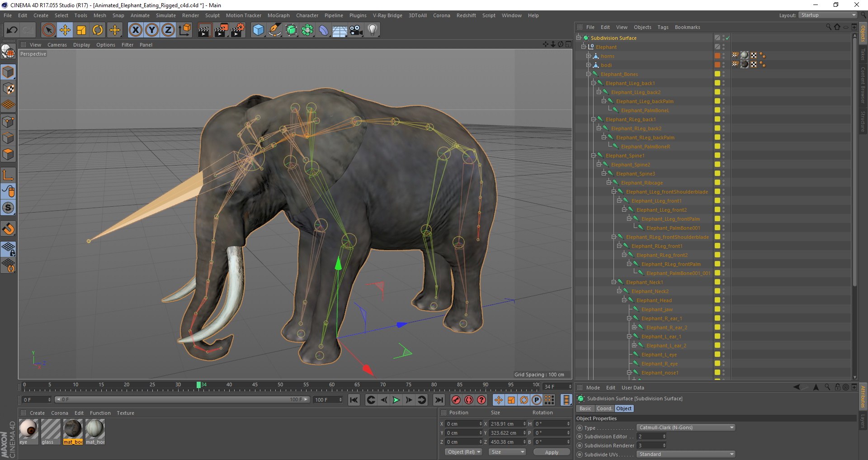Open material manager Function menu
The height and width of the screenshot is (460, 868).
(x=100, y=413)
